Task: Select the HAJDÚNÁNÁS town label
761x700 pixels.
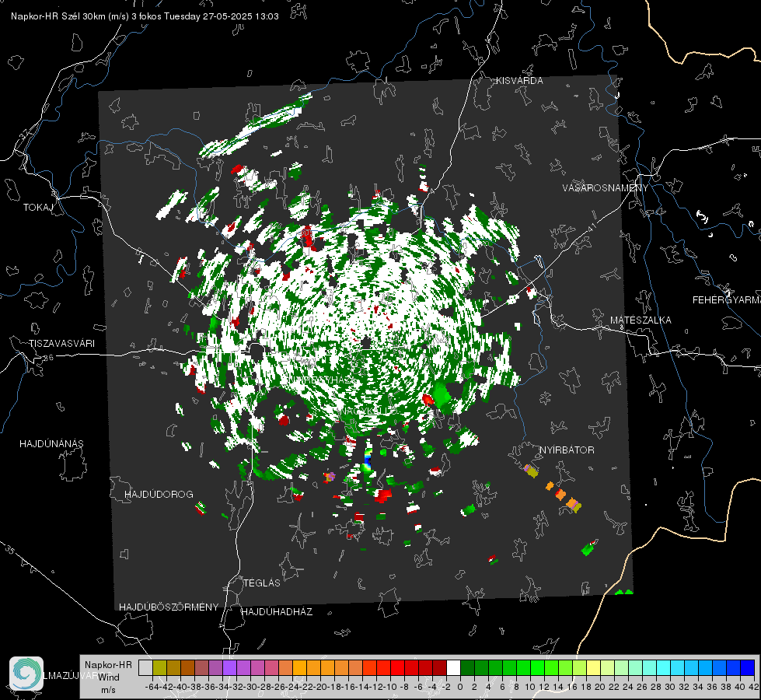Action: click(x=51, y=443)
